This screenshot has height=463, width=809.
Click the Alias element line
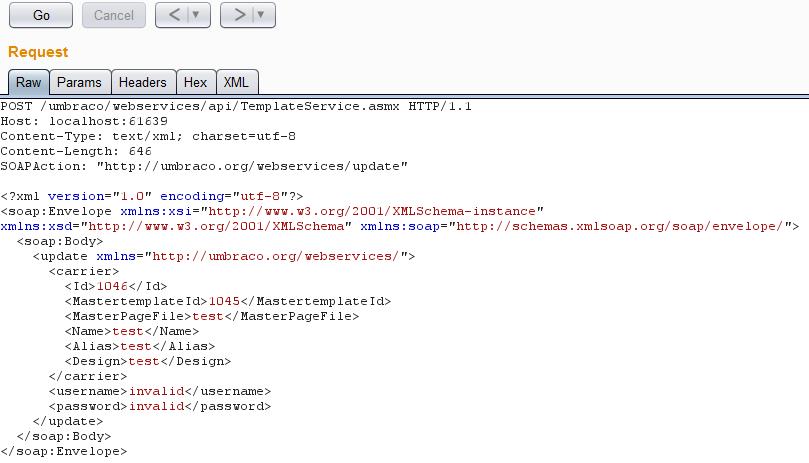(x=140, y=346)
